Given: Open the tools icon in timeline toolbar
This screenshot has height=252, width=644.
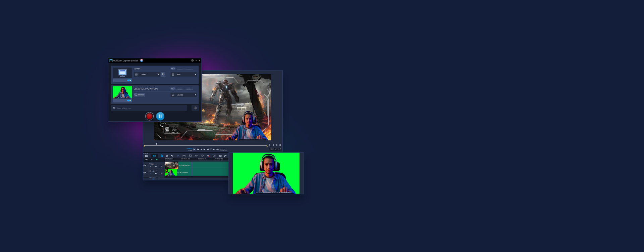Looking at the screenshot, I should (167, 156).
